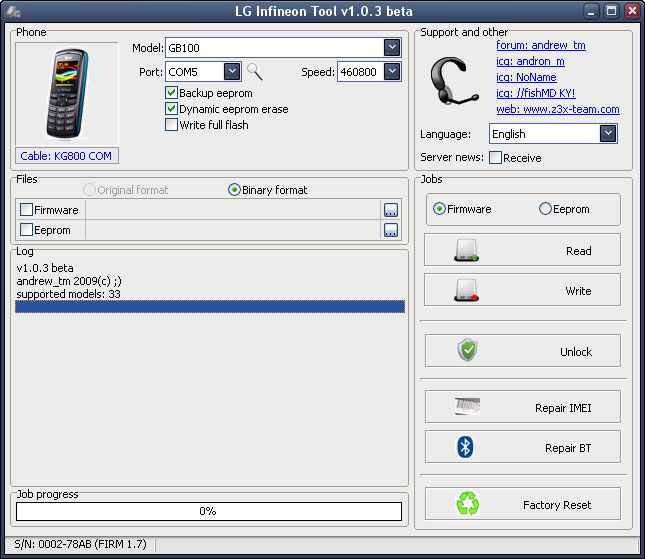Image resolution: width=645 pixels, height=559 pixels.
Task: Select the Eeprom radio in Jobs
Action: 545,209
